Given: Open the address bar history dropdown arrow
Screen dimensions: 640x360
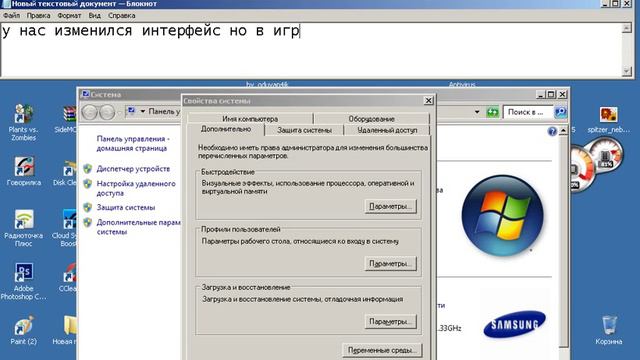Looking at the screenshot, I should [x=477, y=112].
